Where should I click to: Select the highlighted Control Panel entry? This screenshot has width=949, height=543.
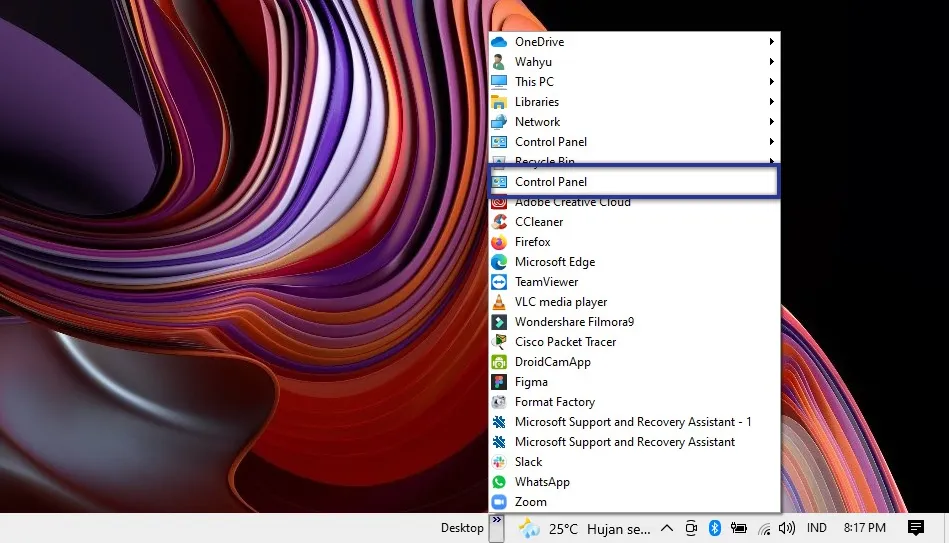coord(632,182)
